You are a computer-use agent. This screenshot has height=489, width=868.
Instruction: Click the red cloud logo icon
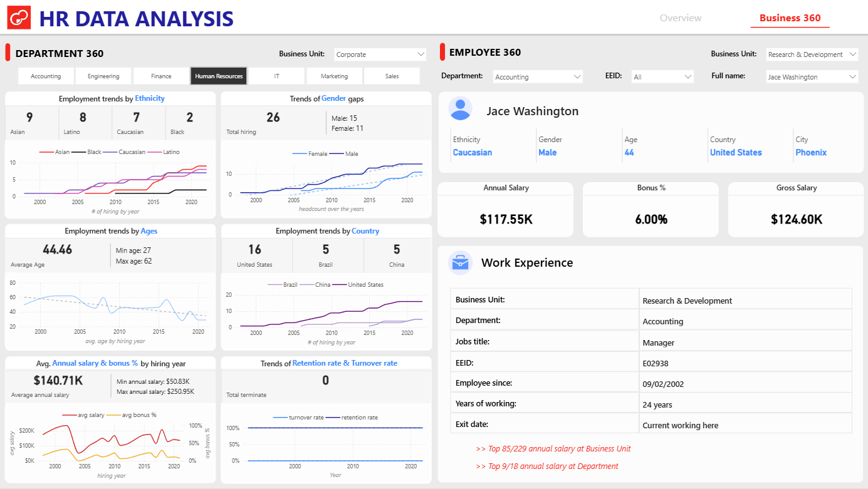[19, 18]
